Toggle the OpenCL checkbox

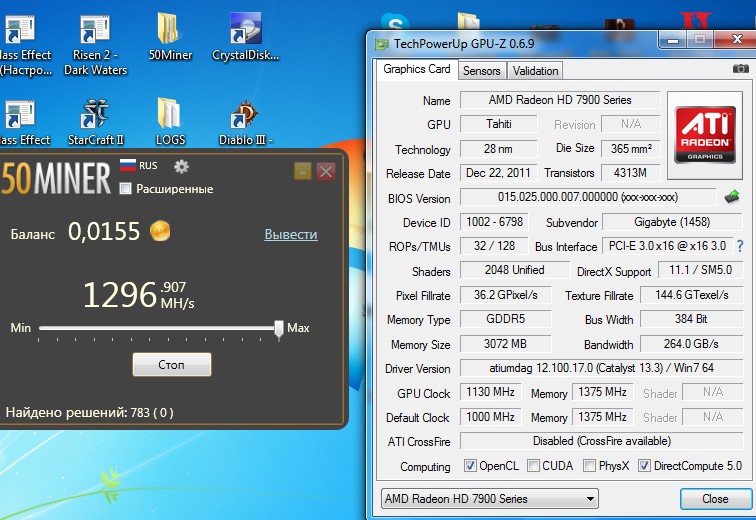(x=471, y=466)
